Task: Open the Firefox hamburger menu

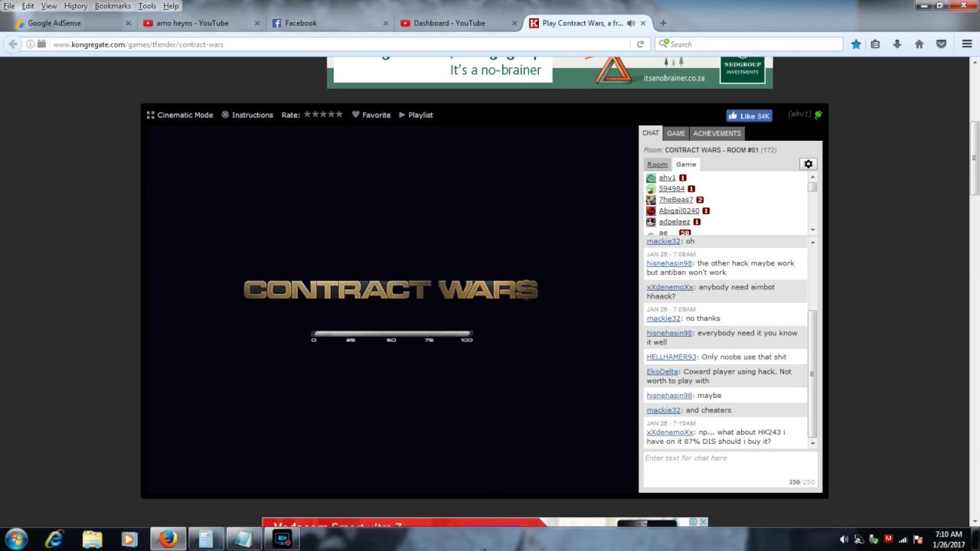Action: point(967,44)
